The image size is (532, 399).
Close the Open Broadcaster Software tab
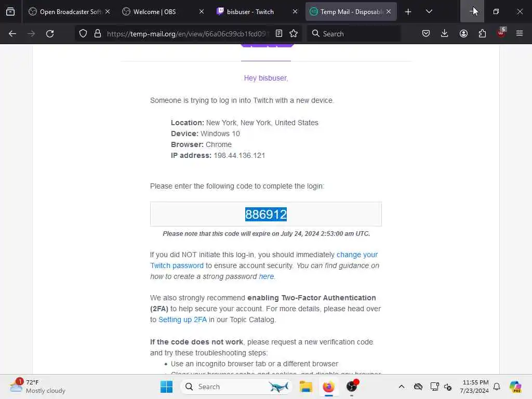pos(108,11)
